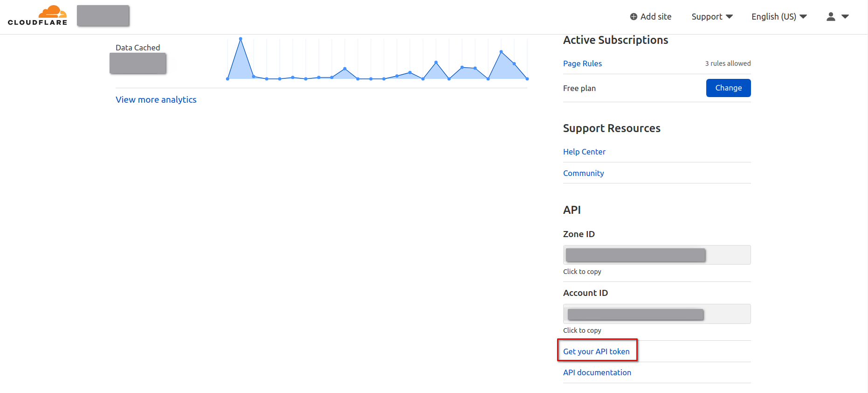This screenshot has height=393, width=868.
Task: Click the Cloudflare logo
Action: pos(37,15)
